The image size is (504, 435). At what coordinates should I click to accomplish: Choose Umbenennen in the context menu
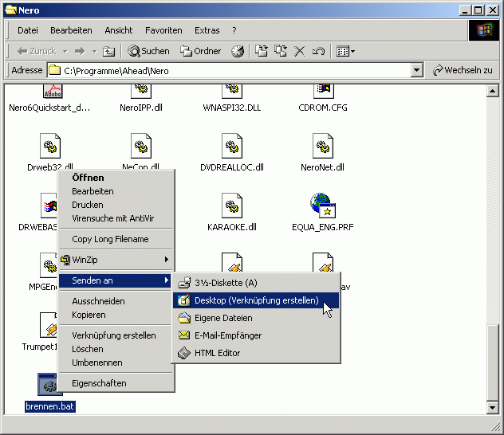[x=116, y=362]
